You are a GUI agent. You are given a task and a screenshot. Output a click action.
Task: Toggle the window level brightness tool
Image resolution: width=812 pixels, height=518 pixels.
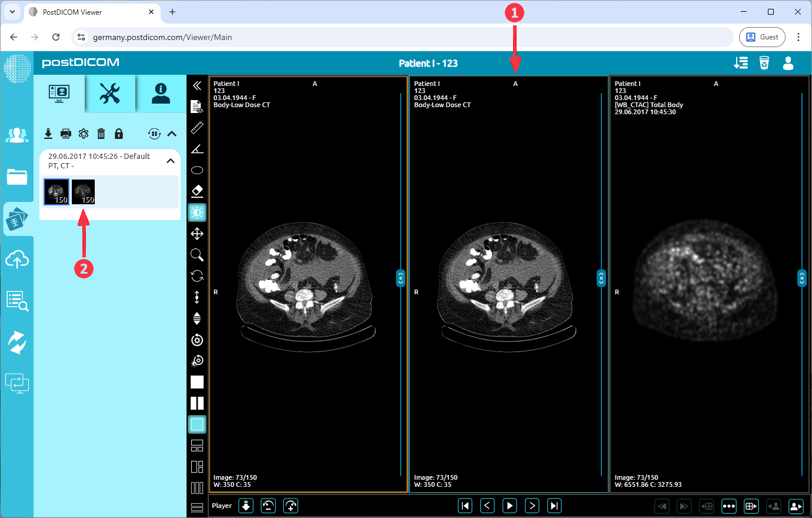[x=197, y=212]
